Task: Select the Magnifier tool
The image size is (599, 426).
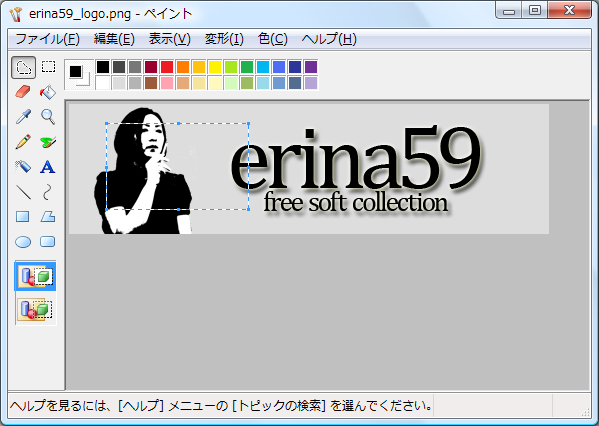Action: pos(48,117)
